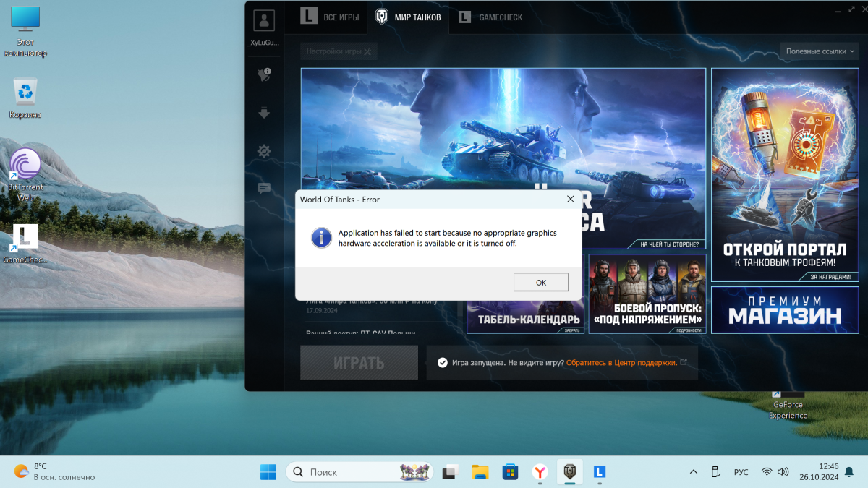
Task: Open the user profile avatar in sidebar
Action: [x=264, y=20]
